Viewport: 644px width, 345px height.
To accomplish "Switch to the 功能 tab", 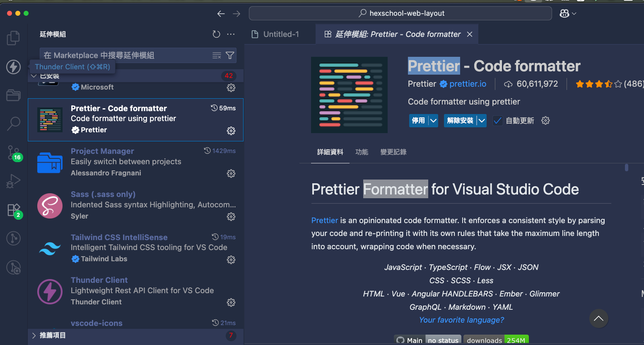I will pyautogui.click(x=362, y=152).
